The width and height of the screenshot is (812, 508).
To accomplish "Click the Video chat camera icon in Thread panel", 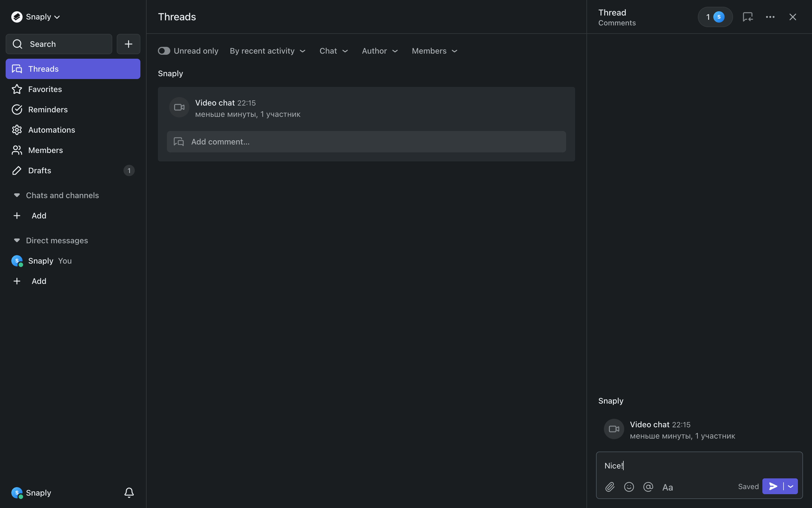I will [614, 429].
